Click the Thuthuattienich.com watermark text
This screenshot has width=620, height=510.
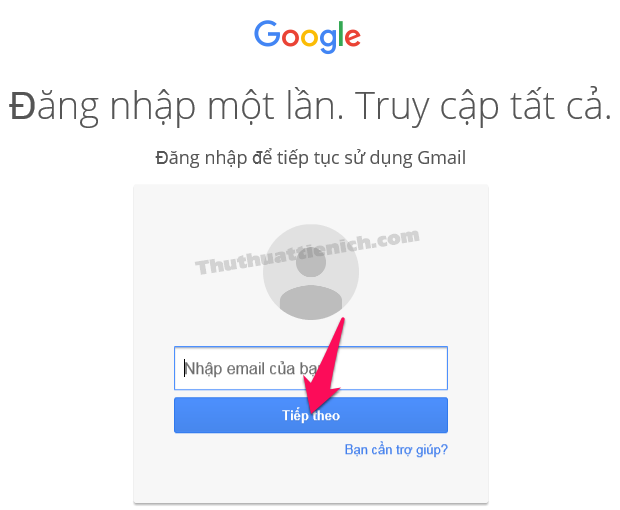coord(307,251)
